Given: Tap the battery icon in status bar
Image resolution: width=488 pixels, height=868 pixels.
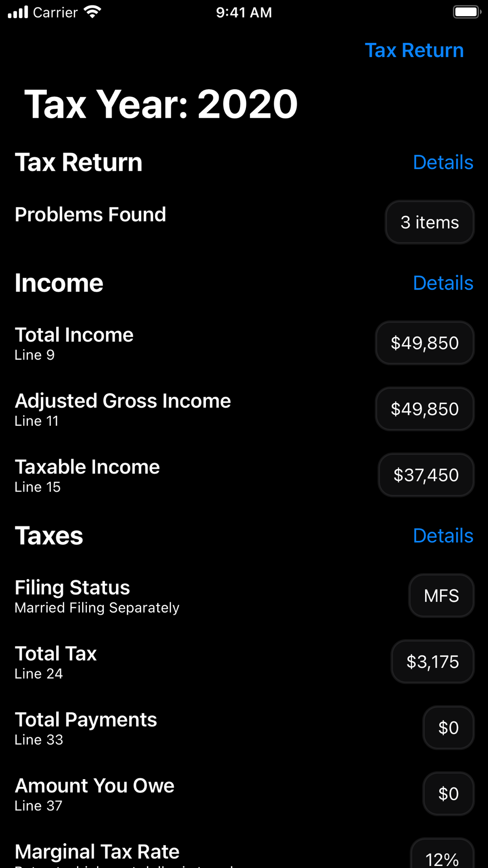Looking at the screenshot, I should 467,12.
